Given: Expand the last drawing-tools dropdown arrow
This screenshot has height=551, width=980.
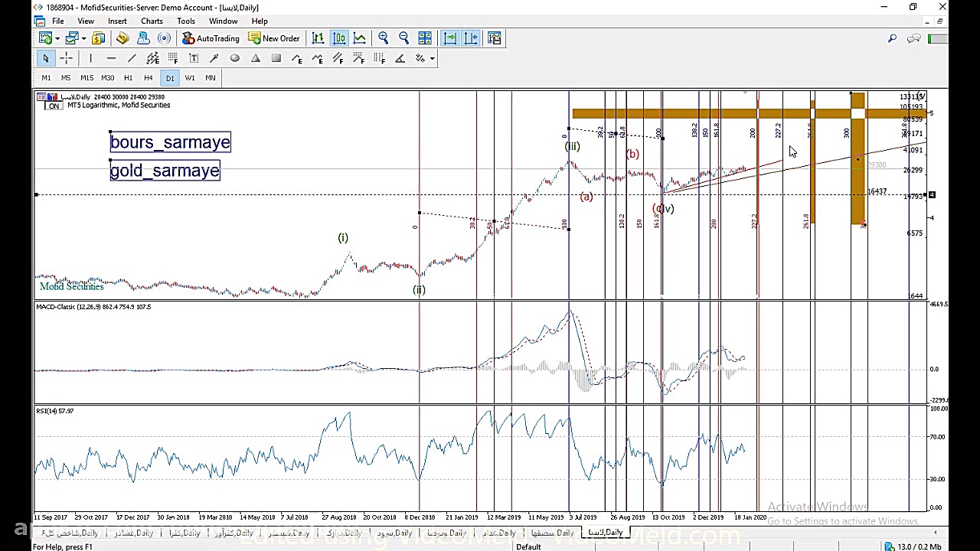Looking at the screenshot, I should point(432,59).
